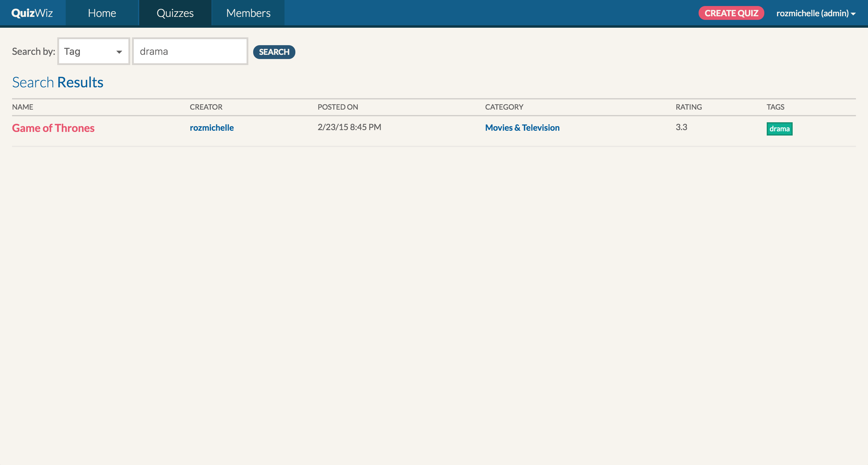868x465 pixels.
Task: Click the Create Quiz button
Action: (x=731, y=13)
